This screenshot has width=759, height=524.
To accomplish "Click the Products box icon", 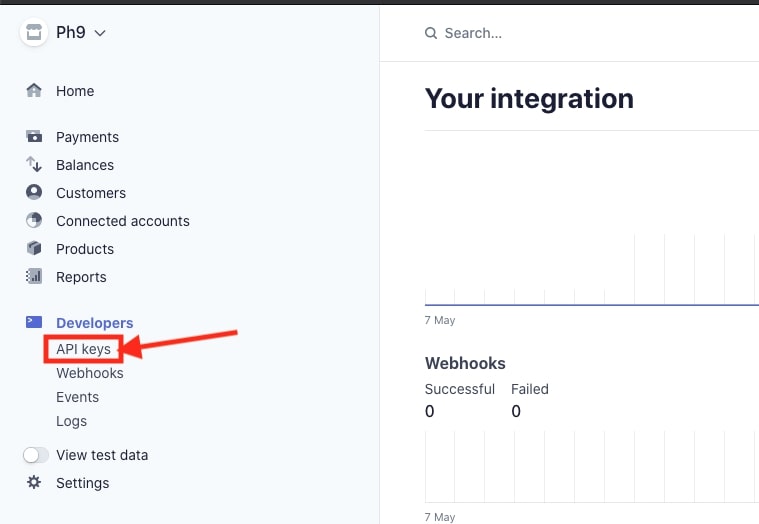I will [34, 249].
